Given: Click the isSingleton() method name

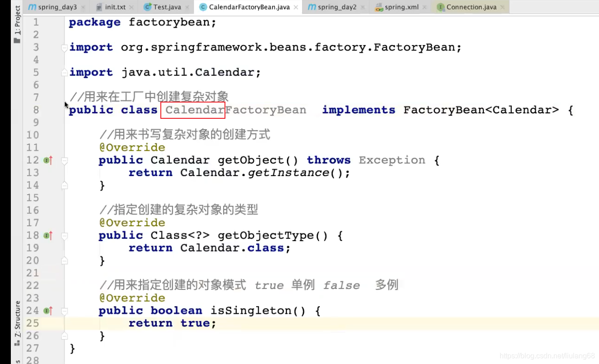Looking at the screenshot, I should pyautogui.click(x=258, y=311).
